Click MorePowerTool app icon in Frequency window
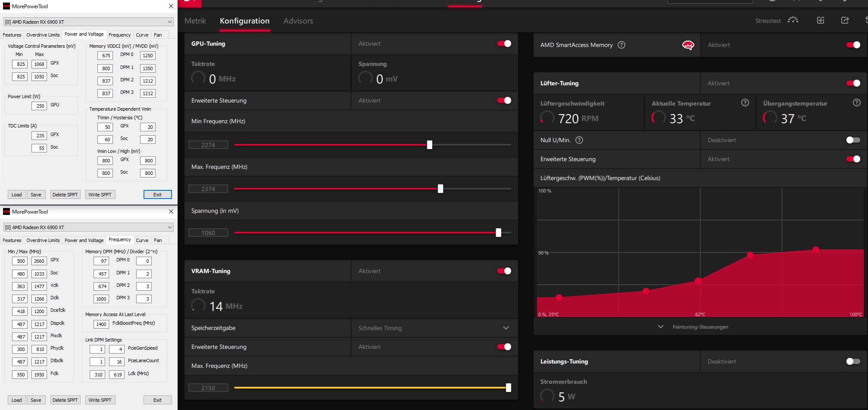Screen dimensions: 868x410 (6, 211)
